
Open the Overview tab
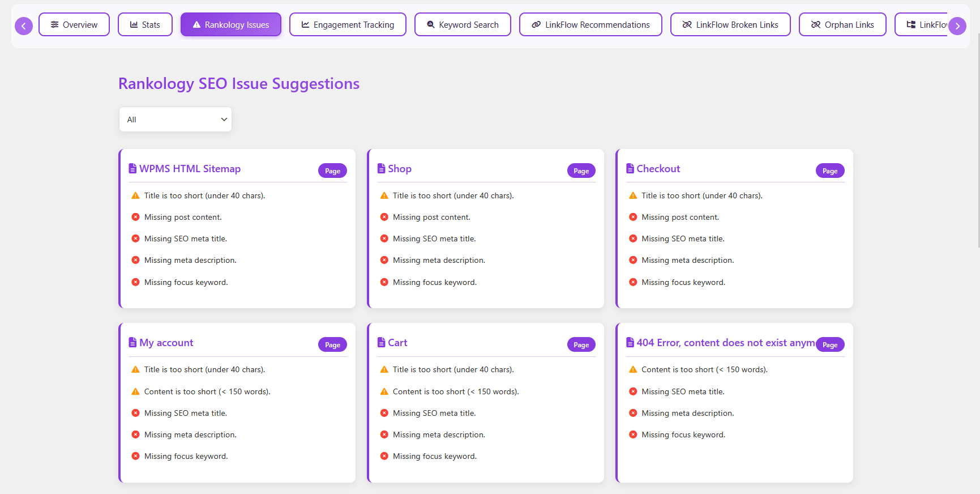click(x=74, y=24)
